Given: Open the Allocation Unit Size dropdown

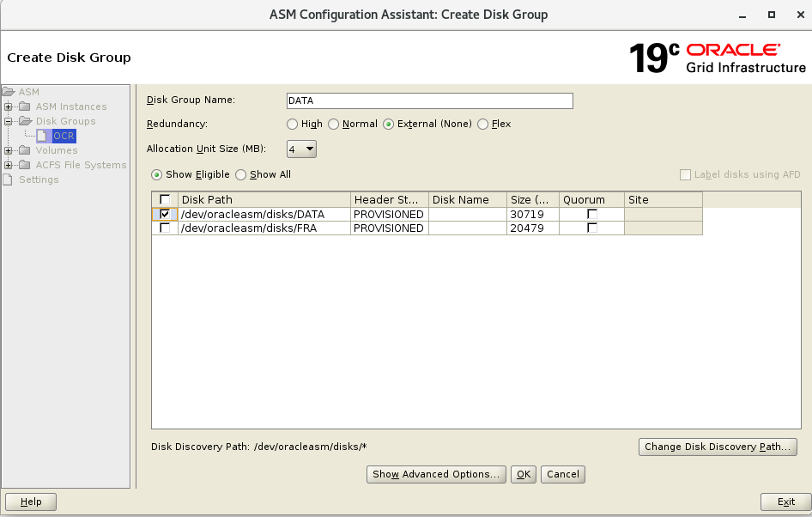Looking at the screenshot, I should (x=301, y=149).
